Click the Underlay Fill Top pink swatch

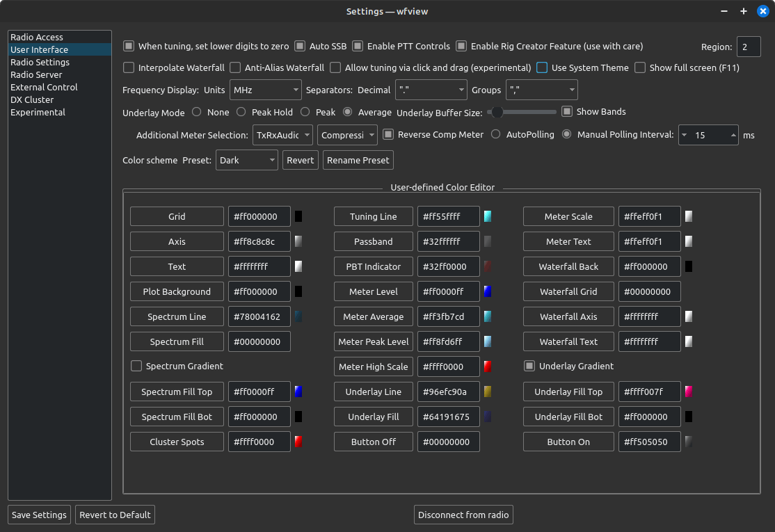689,392
